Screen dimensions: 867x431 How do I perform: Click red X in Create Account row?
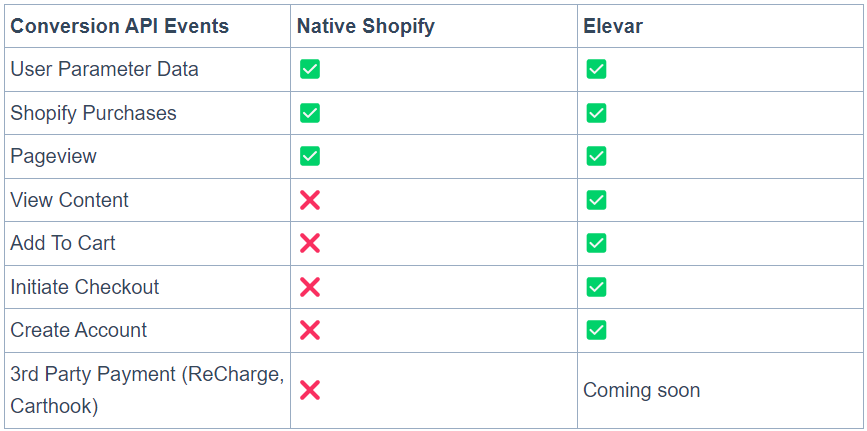coord(310,330)
